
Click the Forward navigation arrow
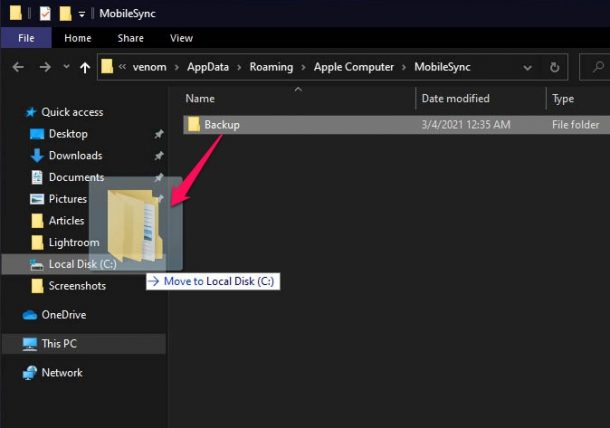[x=45, y=67]
